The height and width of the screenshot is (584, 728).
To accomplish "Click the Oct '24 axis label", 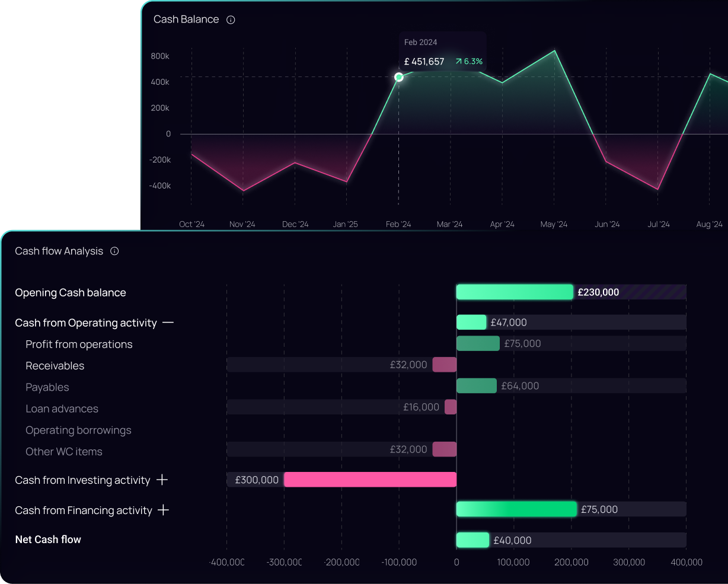I will click(191, 224).
